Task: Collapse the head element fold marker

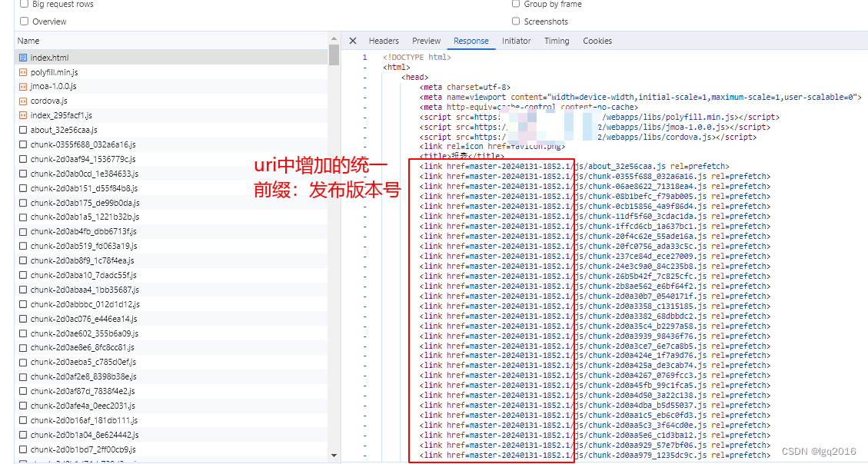Action: click(x=364, y=78)
